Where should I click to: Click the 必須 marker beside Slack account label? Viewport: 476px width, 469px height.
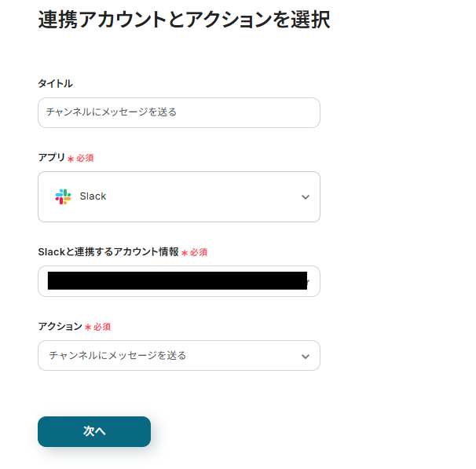pyautogui.click(x=195, y=253)
